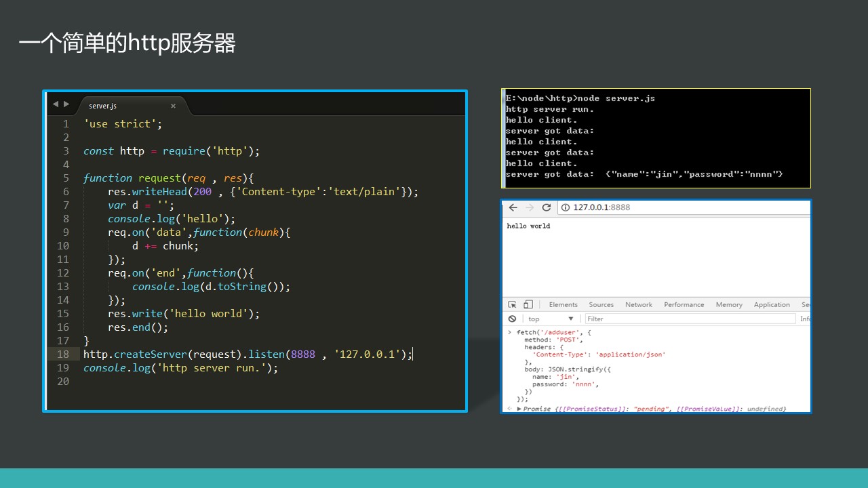This screenshot has height=488, width=868.
Task: Click the address bar showing 127.0.0.1:8888
Action: pyautogui.click(x=684, y=207)
